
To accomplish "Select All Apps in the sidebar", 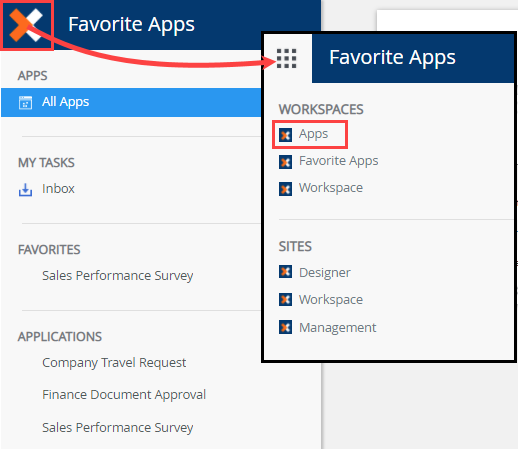I will coord(131,102).
